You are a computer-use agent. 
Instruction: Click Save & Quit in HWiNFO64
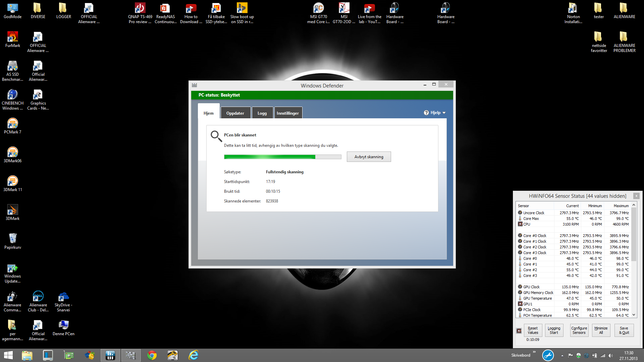click(x=624, y=330)
